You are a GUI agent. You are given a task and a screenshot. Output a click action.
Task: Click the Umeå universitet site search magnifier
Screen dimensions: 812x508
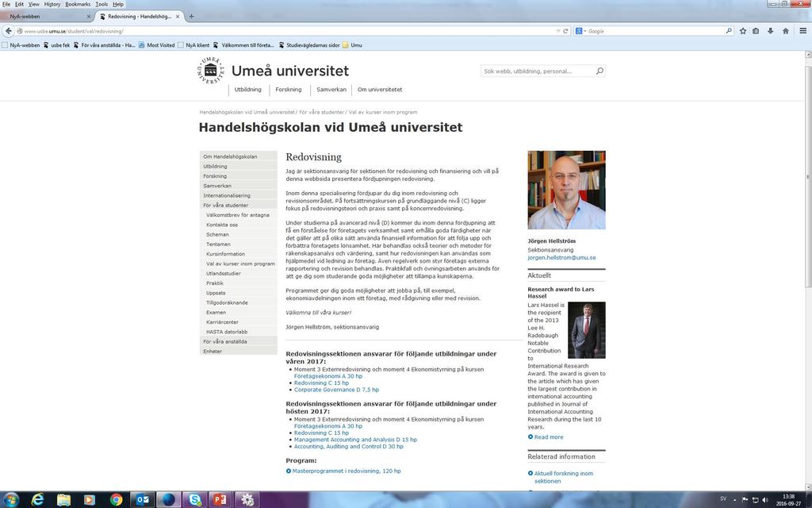click(x=599, y=71)
